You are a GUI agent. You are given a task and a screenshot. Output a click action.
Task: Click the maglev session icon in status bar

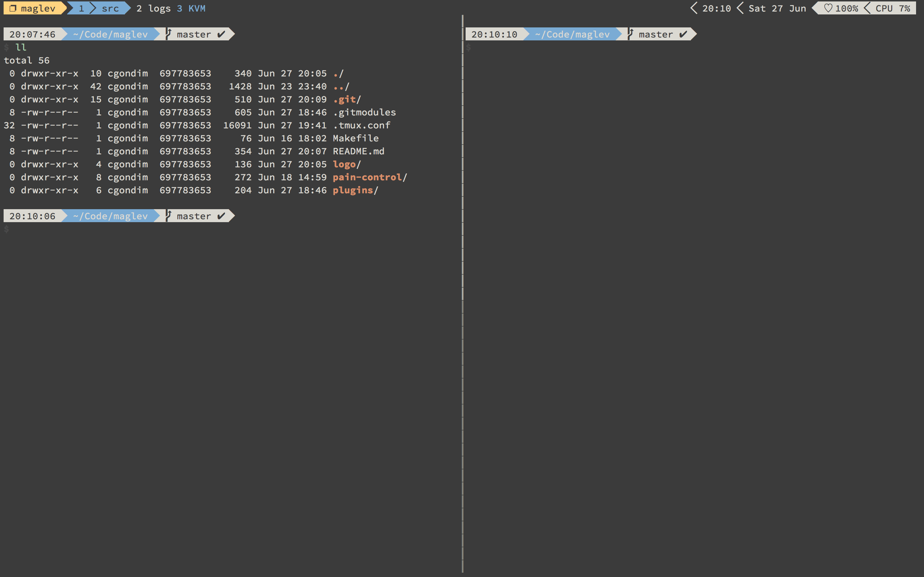13,8
